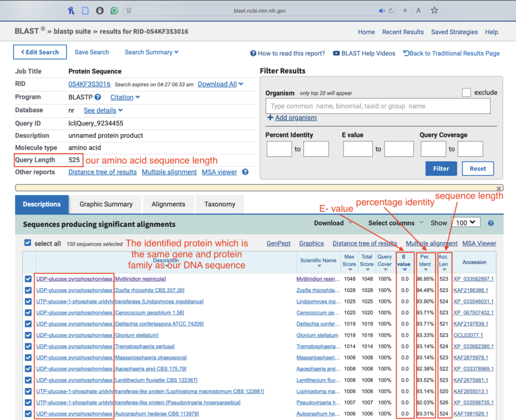The height and width of the screenshot is (420, 516).
Task: Check the organism 'exclude' checkbox
Action: pyautogui.click(x=467, y=93)
